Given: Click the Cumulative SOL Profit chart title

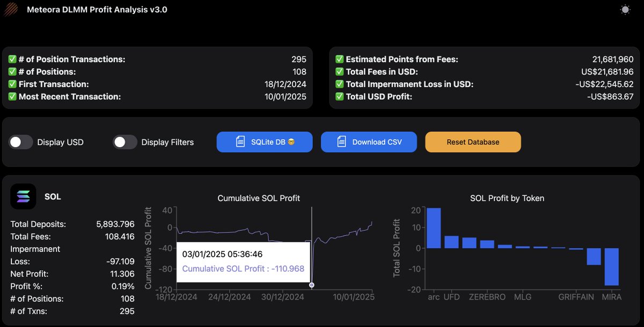Looking at the screenshot, I should click(x=259, y=198).
